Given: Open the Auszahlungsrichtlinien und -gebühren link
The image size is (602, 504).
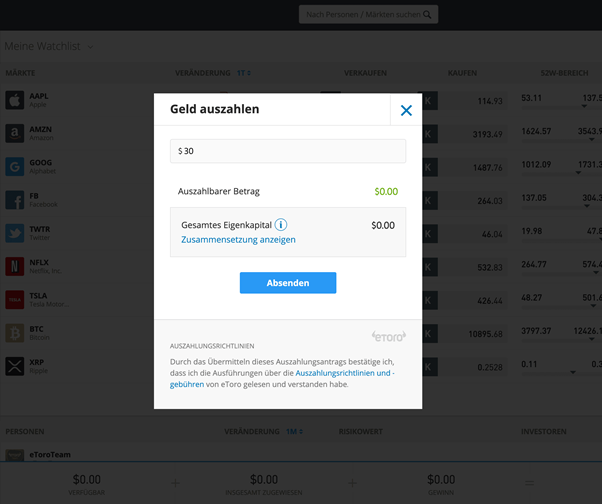Looking at the screenshot, I should [x=282, y=378].
